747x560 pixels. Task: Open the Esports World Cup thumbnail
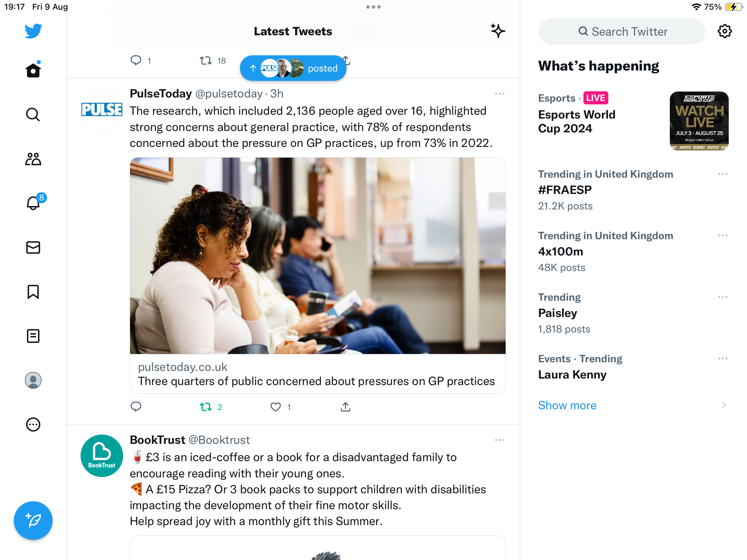[699, 121]
